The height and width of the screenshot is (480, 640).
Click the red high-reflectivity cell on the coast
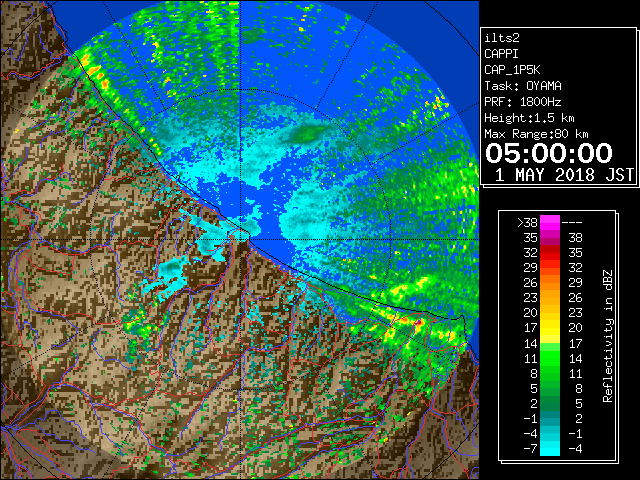coord(418,322)
